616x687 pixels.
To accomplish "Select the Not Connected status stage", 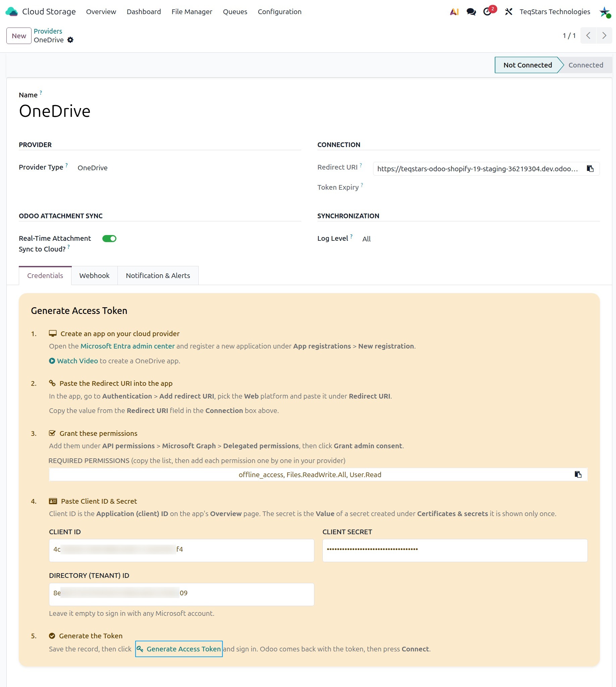I will [527, 65].
